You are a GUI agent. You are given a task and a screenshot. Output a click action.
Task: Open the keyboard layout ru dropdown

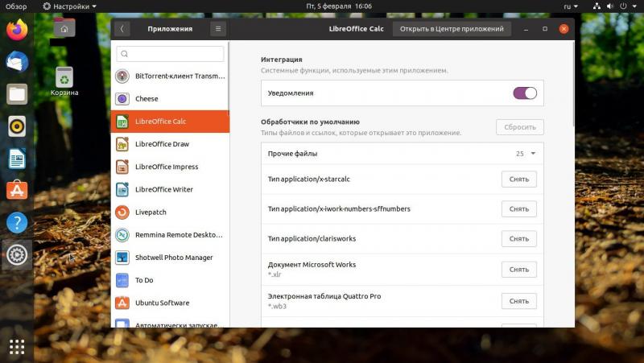click(568, 6)
